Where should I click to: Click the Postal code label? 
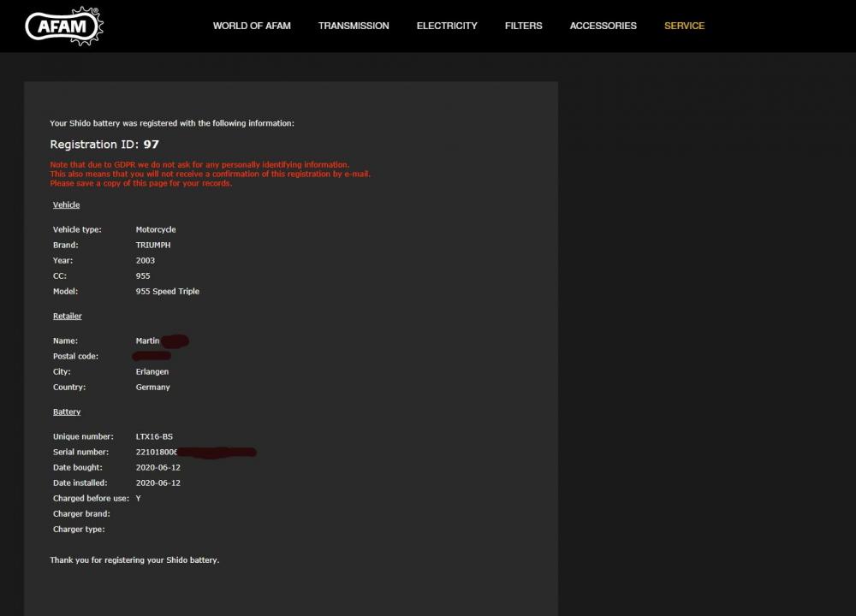click(x=75, y=356)
